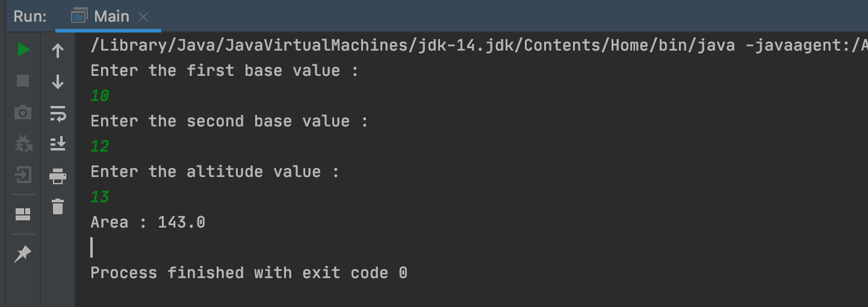Click the java command path line
This screenshot has width=868, height=307.
point(479,46)
